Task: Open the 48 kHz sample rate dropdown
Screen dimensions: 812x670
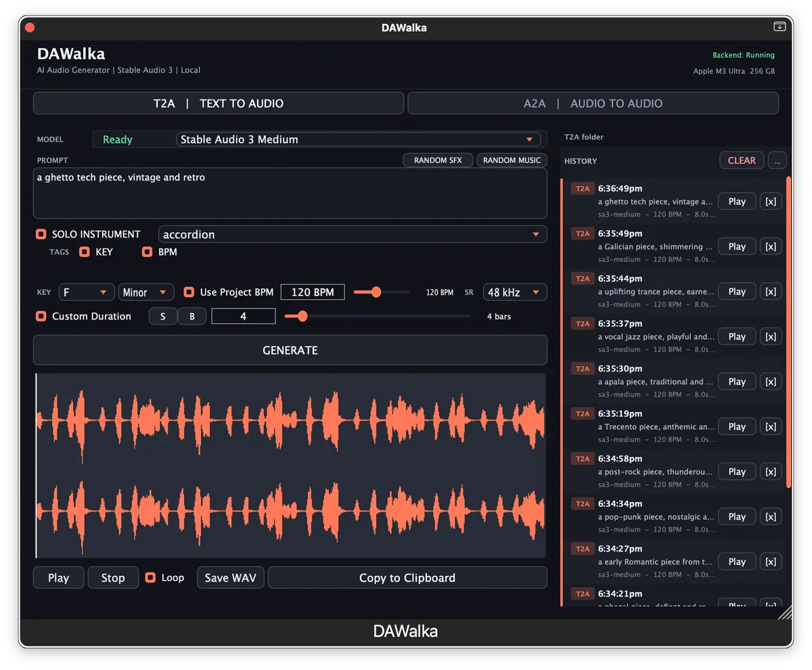Action: pyautogui.click(x=515, y=292)
